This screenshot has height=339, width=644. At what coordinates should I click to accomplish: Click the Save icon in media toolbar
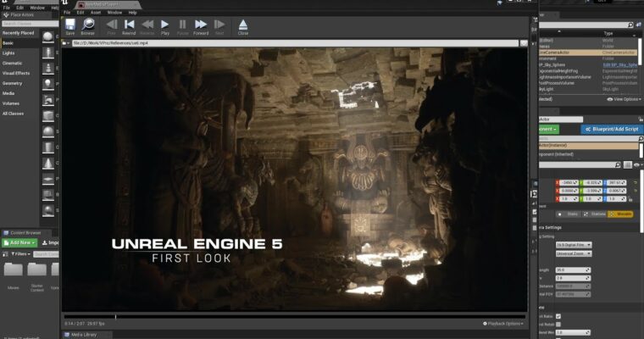(70, 27)
